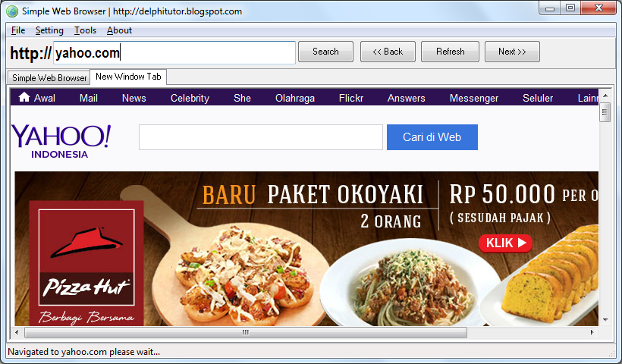Close the Simple Web Browser window
This screenshot has height=364, width=622.
click(x=599, y=8)
